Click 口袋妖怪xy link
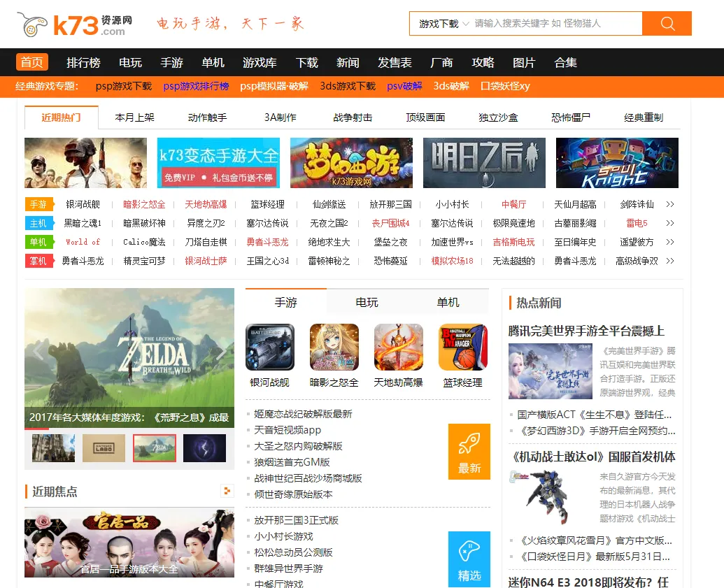Viewport: 724px width, 588px height. tap(505, 86)
